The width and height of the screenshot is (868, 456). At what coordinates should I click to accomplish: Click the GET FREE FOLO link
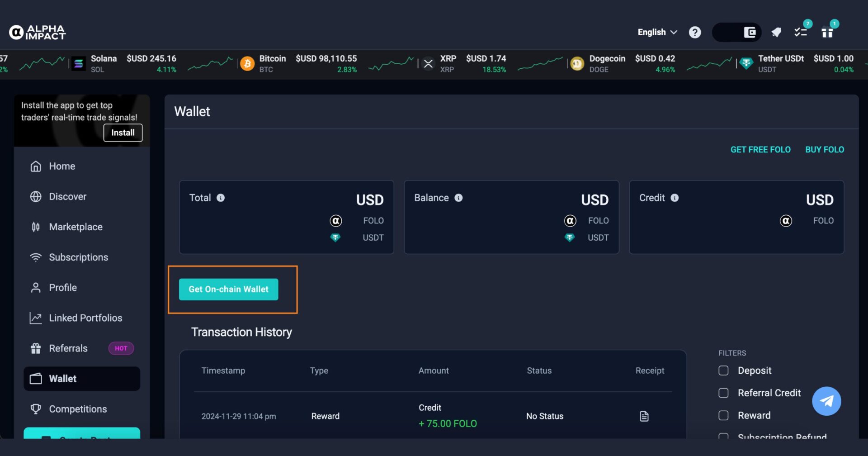(x=760, y=150)
